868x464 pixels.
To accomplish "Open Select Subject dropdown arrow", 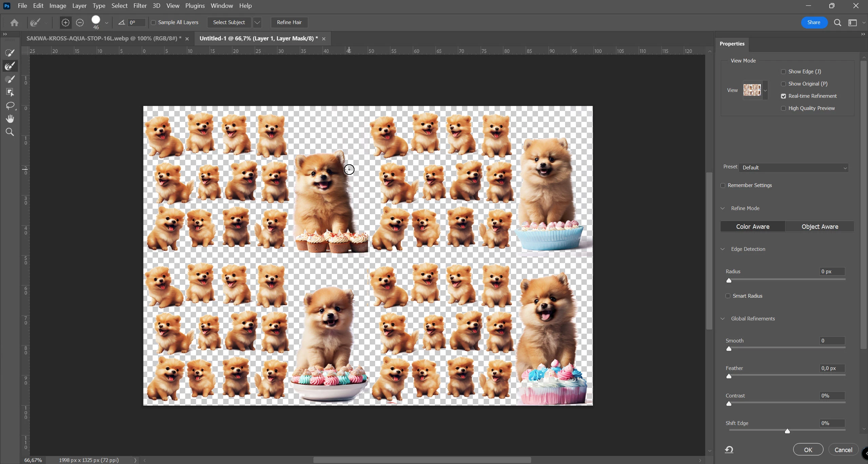I will (x=257, y=22).
